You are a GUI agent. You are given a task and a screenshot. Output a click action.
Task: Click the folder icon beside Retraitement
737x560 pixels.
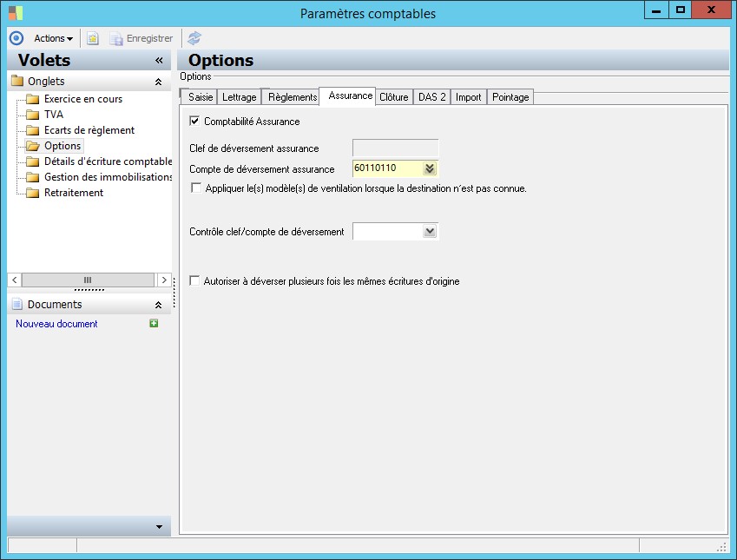pyautogui.click(x=32, y=192)
